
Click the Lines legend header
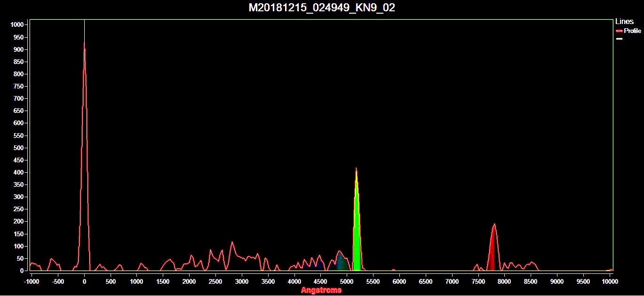point(624,22)
